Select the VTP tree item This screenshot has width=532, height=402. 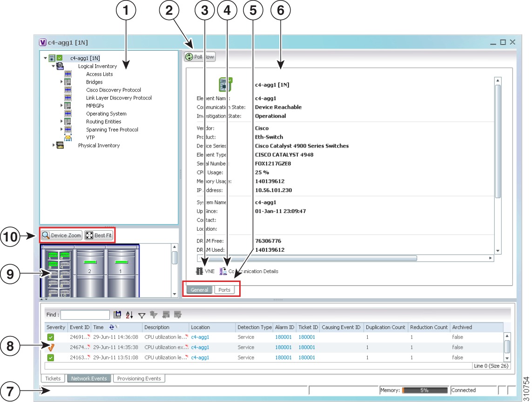tap(90, 137)
